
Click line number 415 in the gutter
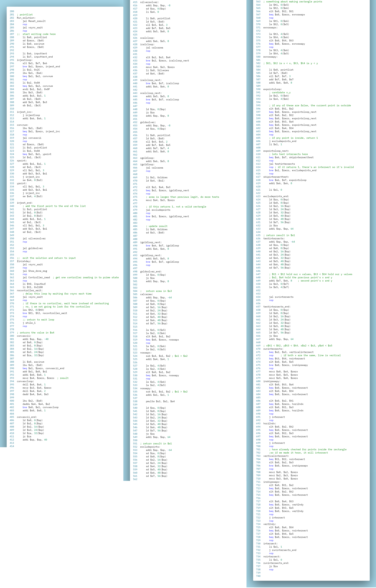[135, 2]
